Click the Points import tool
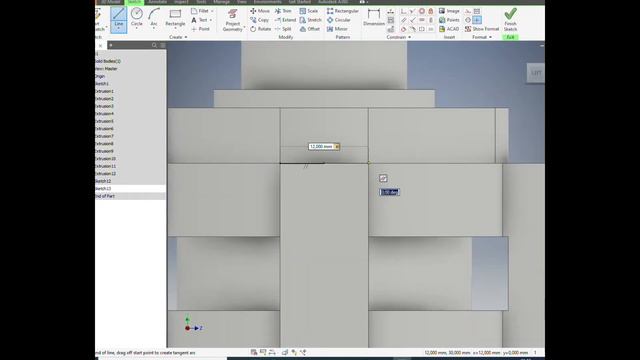This screenshot has height=360, width=640. pyautogui.click(x=449, y=20)
